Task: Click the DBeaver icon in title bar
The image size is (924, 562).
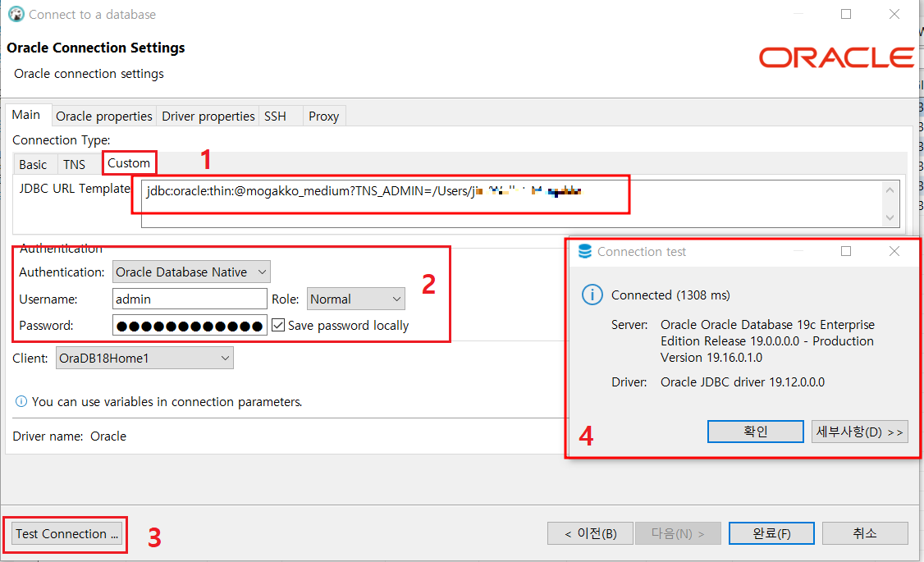Action: point(16,14)
